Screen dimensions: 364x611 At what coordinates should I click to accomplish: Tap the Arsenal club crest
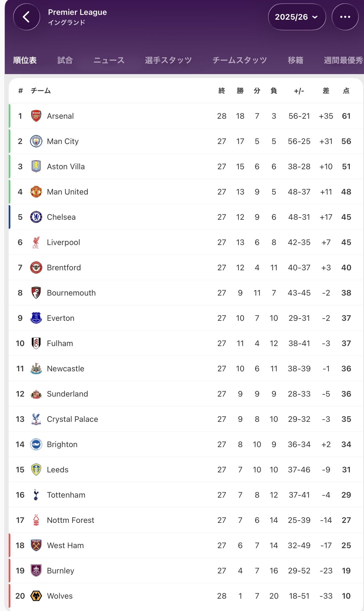point(36,116)
